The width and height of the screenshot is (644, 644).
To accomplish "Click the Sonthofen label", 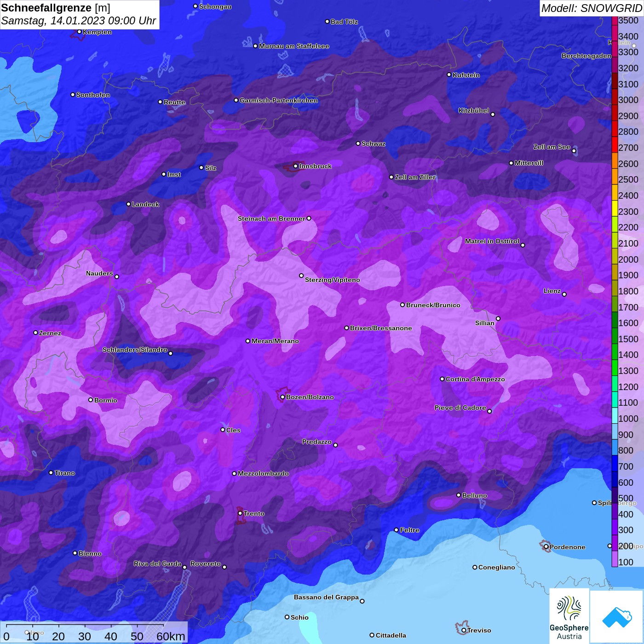I will tap(93, 95).
